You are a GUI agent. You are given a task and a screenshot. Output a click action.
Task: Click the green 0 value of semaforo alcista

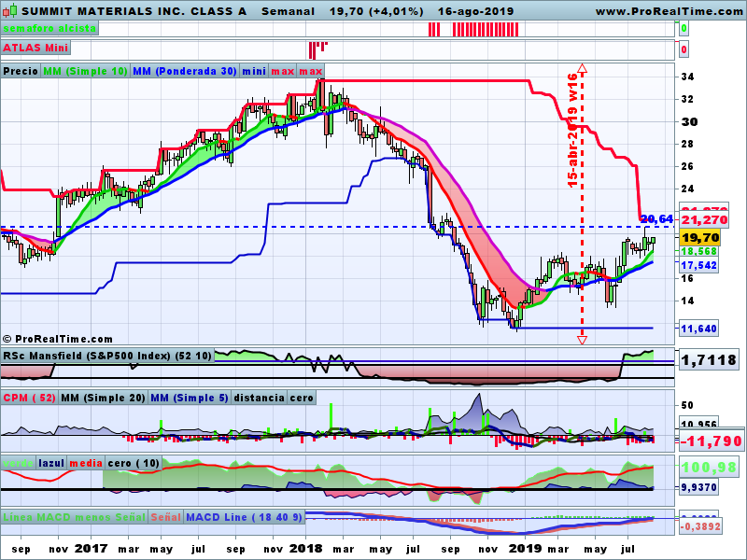[684, 29]
